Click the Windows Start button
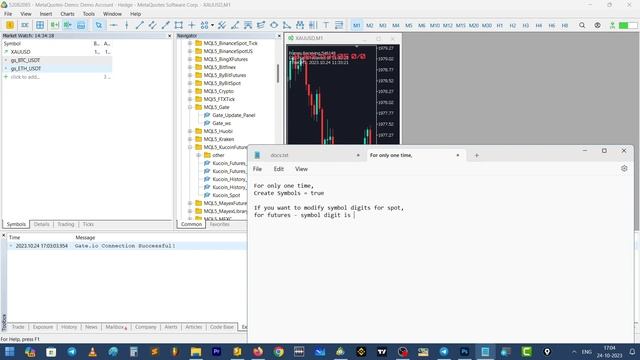 10,351
